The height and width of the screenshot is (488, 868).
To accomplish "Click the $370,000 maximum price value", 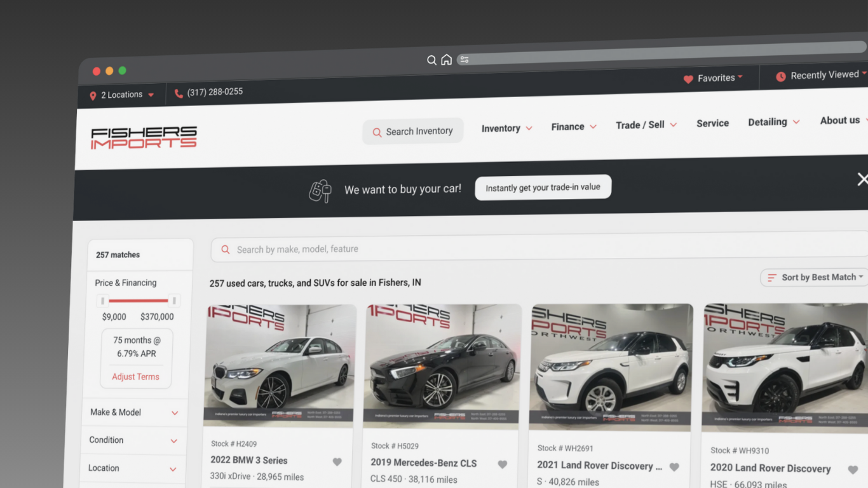I will (x=157, y=316).
